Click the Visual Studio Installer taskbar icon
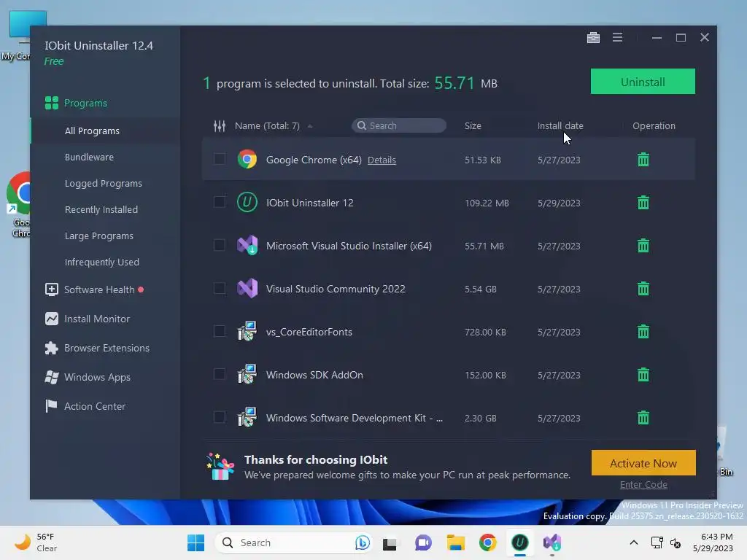The height and width of the screenshot is (560, 747). point(552,542)
